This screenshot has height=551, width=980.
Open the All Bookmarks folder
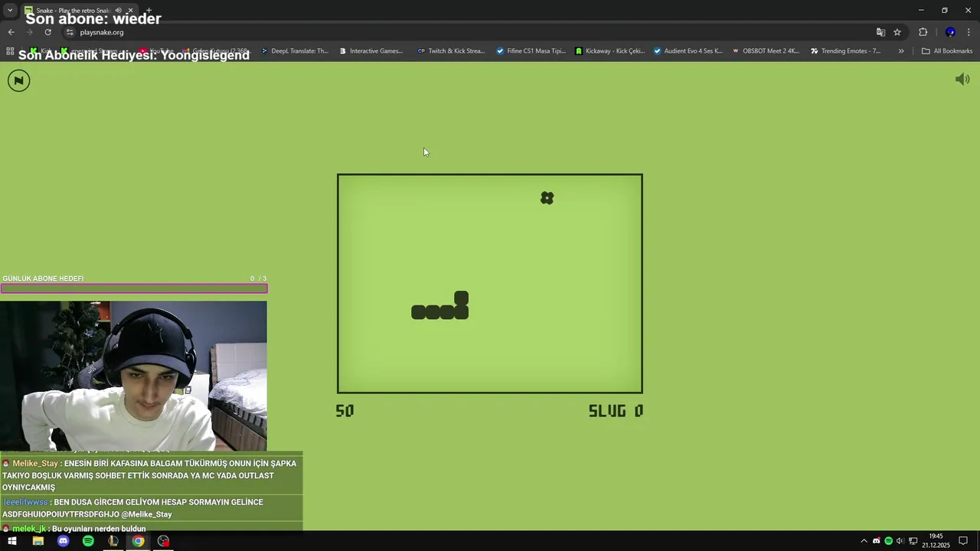click(x=947, y=51)
